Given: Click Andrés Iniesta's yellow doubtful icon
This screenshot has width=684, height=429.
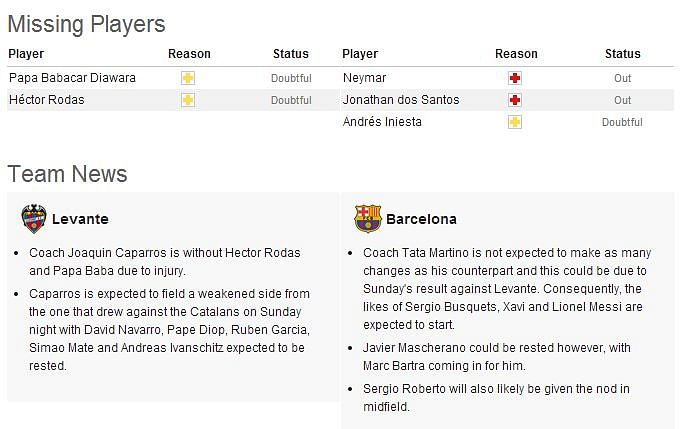Looking at the screenshot, I should (x=515, y=122).
